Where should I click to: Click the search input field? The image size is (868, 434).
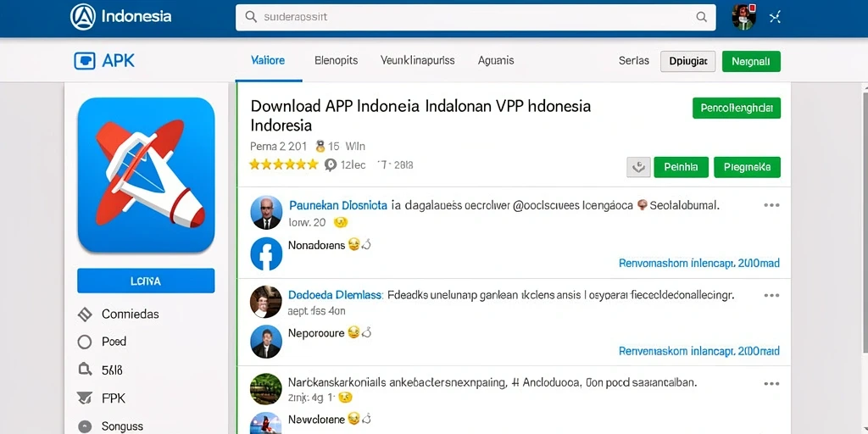476,17
